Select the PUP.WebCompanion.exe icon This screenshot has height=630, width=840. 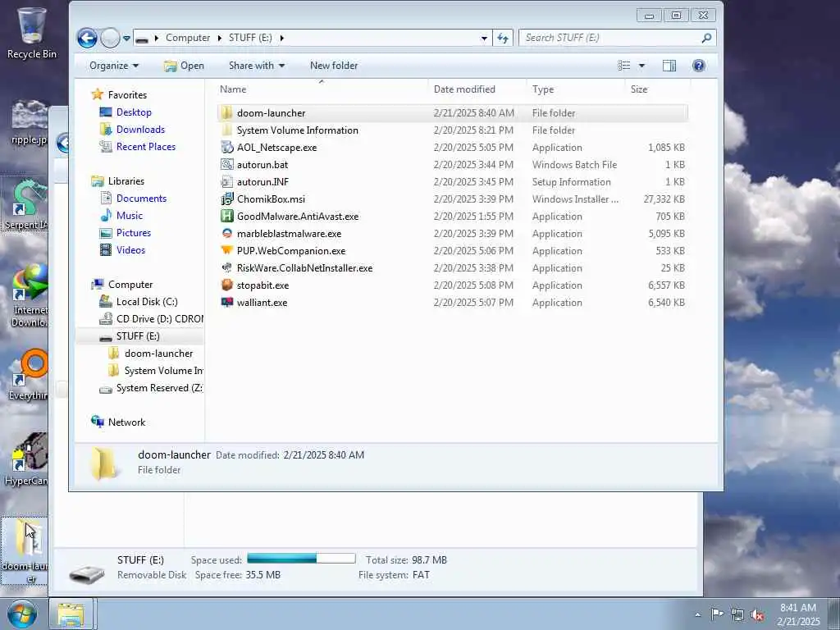coord(226,251)
